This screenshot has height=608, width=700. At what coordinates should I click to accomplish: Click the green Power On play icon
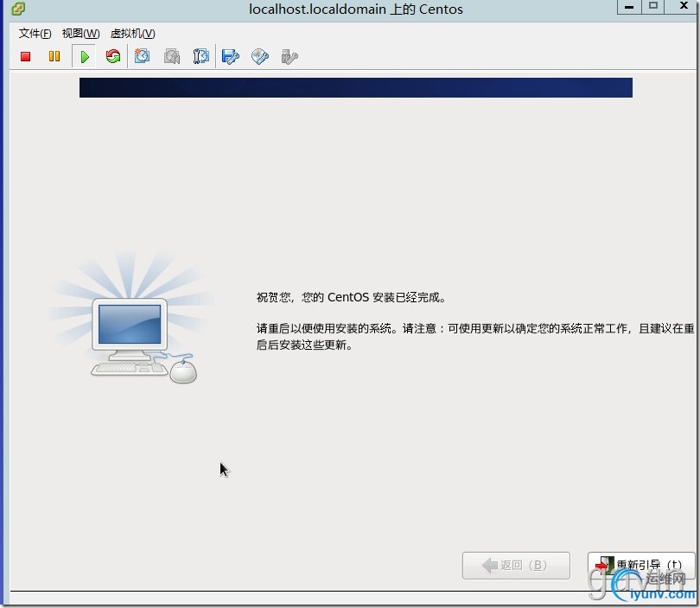click(x=85, y=57)
